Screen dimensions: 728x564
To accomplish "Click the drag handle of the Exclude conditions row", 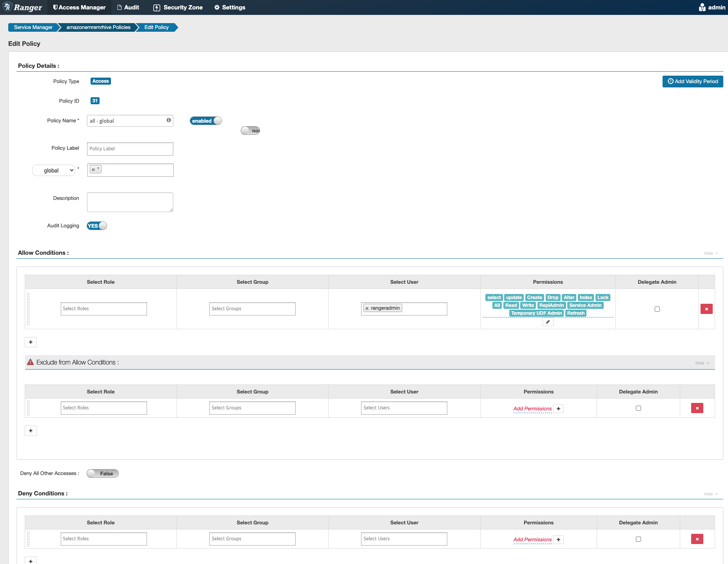I will [28, 408].
